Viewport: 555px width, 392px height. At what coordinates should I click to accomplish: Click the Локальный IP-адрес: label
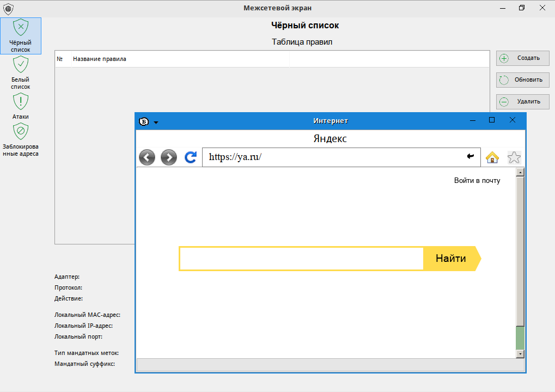tap(83, 326)
